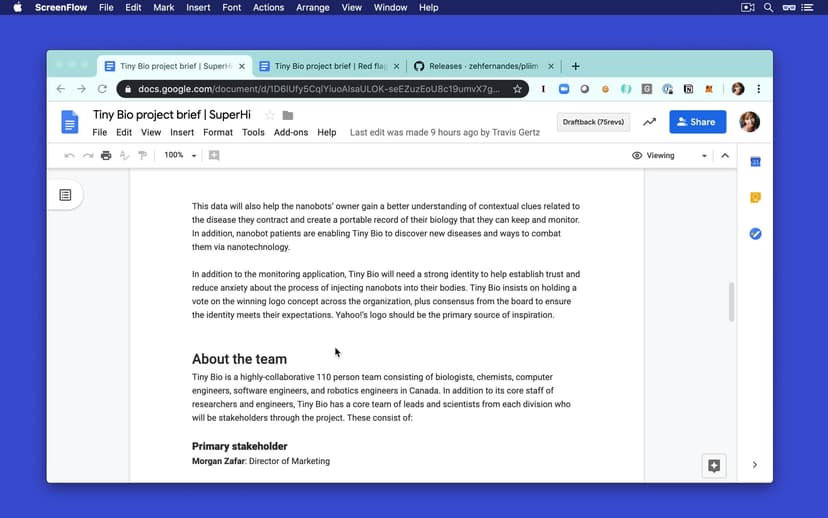Viewport: 828px width, 518px height.
Task: Open Google Calendar from side panel
Action: [756, 162]
